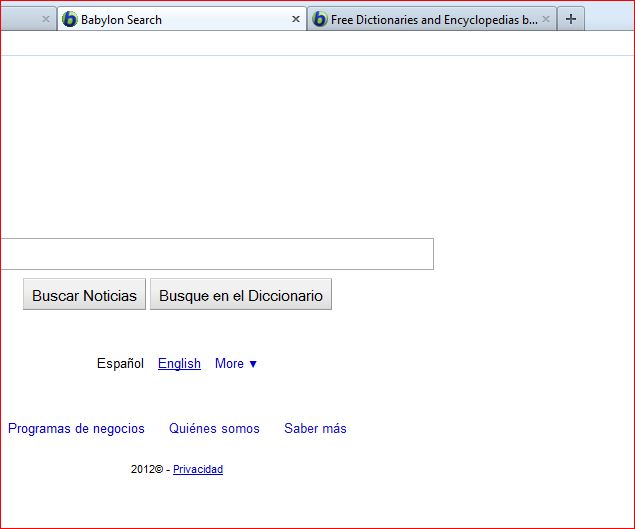
Task: Close the leftmost partially visible tab
Action: pos(46,19)
